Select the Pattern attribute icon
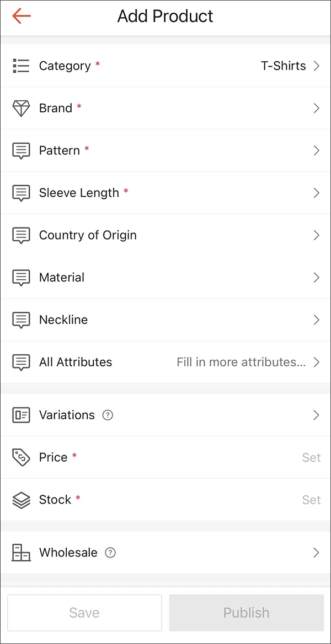This screenshot has width=331, height=644. [x=20, y=150]
